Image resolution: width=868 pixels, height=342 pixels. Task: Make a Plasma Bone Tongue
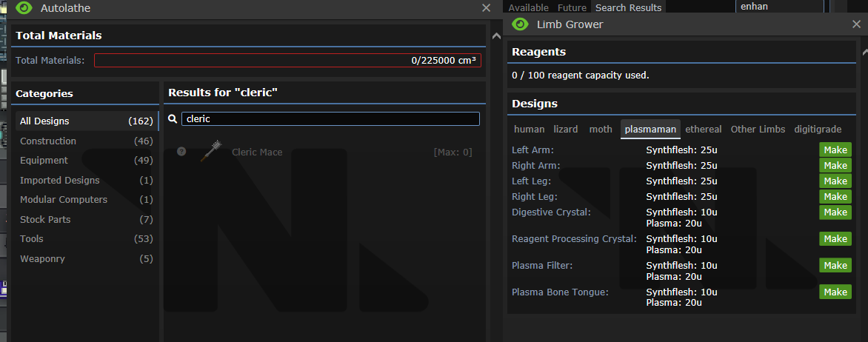click(x=835, y=292)
